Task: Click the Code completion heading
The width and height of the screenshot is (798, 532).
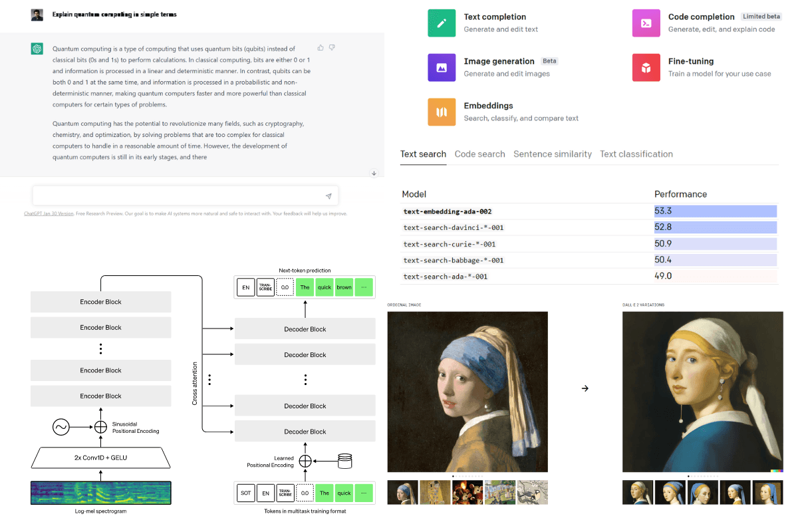Action: tap(702, 17)
